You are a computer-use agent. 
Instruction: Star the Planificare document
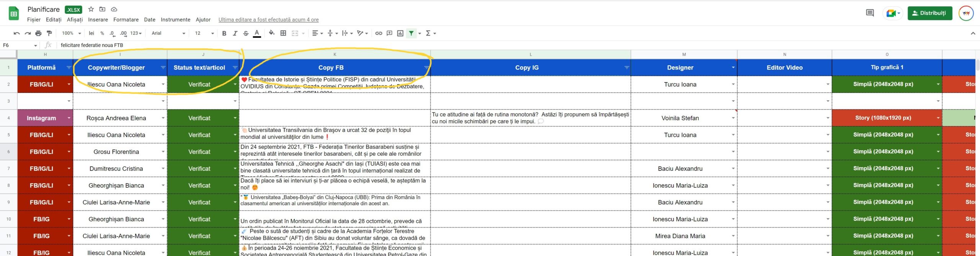click(x=91, y=9)
